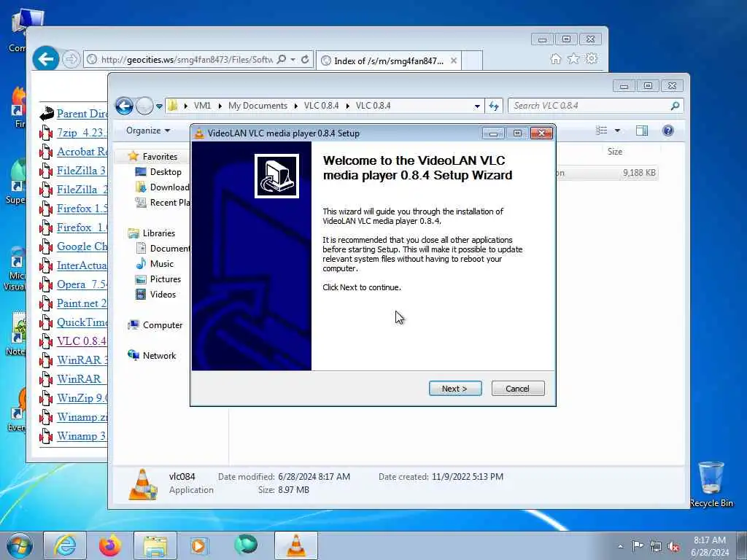This screenshot has width=747, height=560.
Task: Open recent locations dropdown next to Explorer arrows
Action: pos(159,106)
